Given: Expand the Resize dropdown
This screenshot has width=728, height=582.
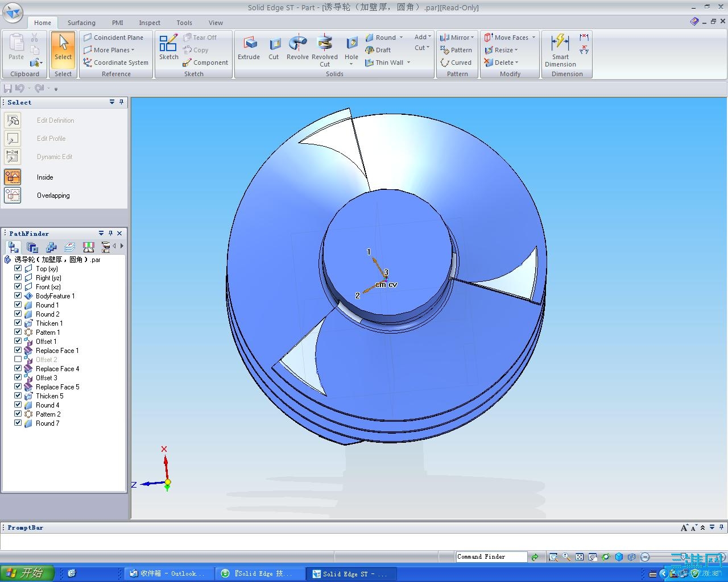Looking at the screenshot, I should [516, 50].
